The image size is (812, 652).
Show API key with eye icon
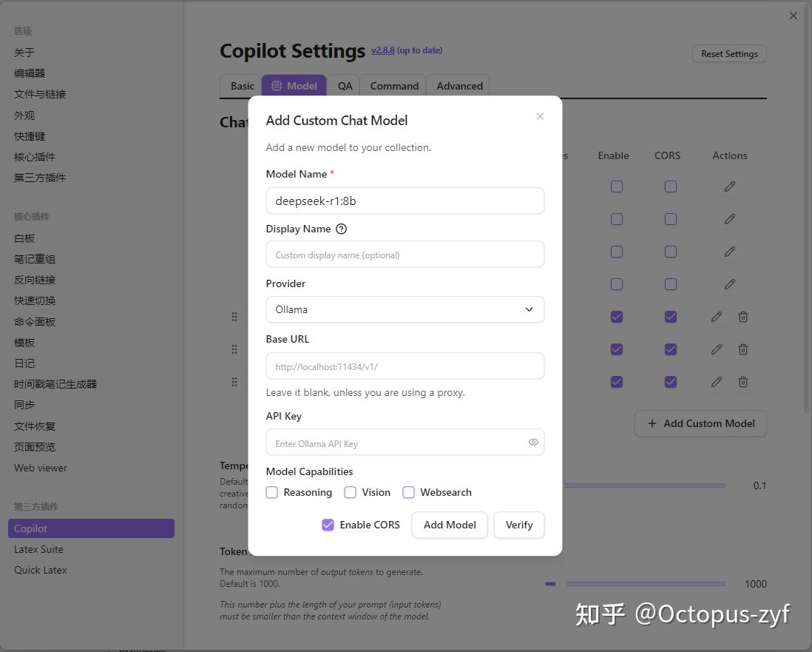(x=533, y=443)
